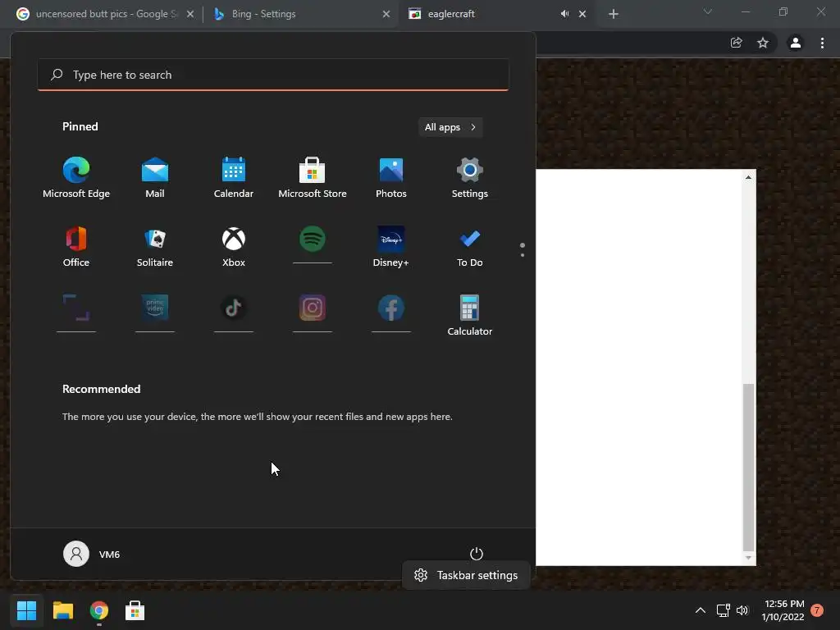
Task: Open the network status tray icon
Action: 724,610
